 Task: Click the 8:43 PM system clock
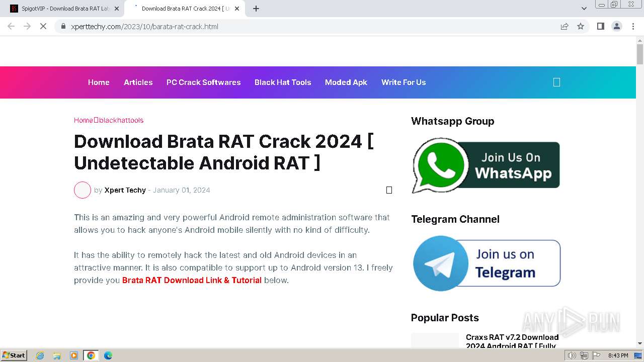[x=618, y=355]
